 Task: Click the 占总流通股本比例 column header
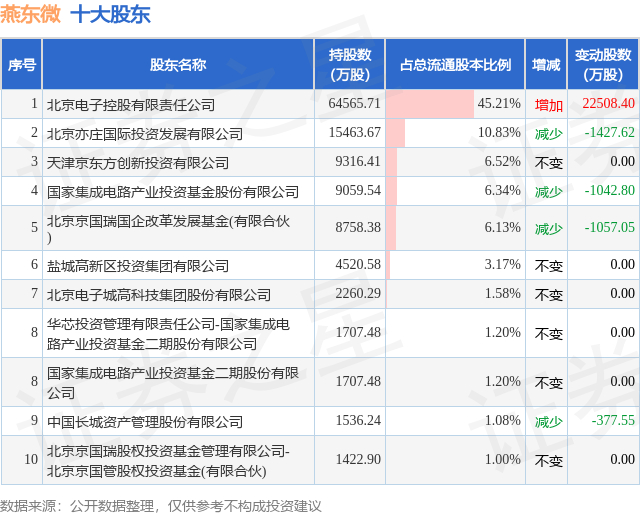click(455, 64)
